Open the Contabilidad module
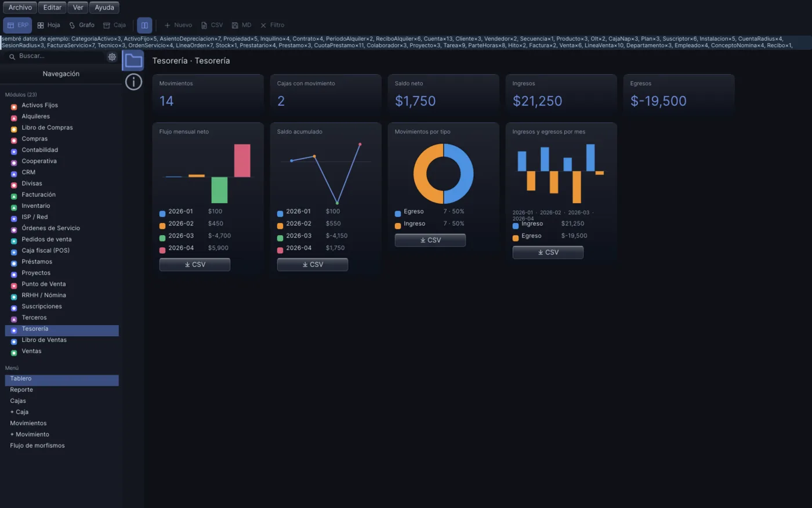This screenshot has height=508, width=812. (x=39, y=150)
